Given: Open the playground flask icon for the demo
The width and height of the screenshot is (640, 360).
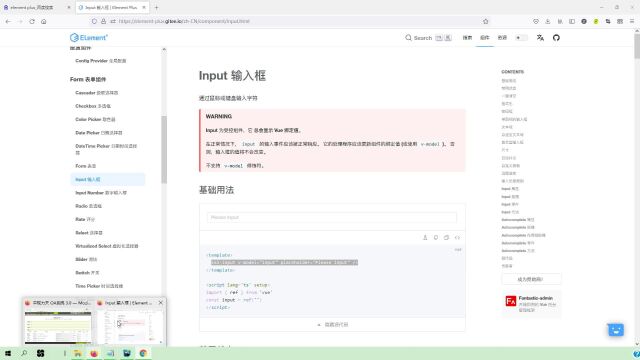Looking at the screenshot, I should tap(425, 238).
